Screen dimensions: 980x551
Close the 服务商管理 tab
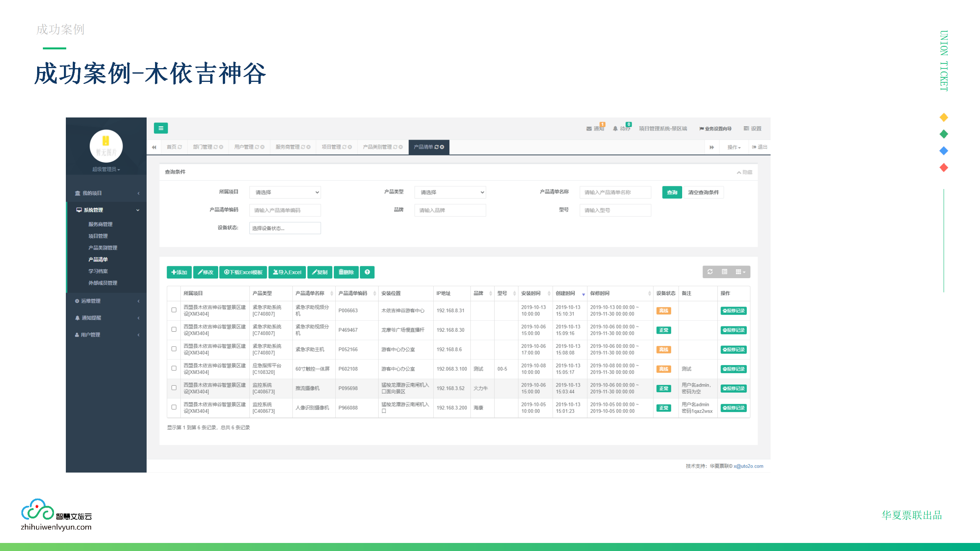click(x=308, y=147)
